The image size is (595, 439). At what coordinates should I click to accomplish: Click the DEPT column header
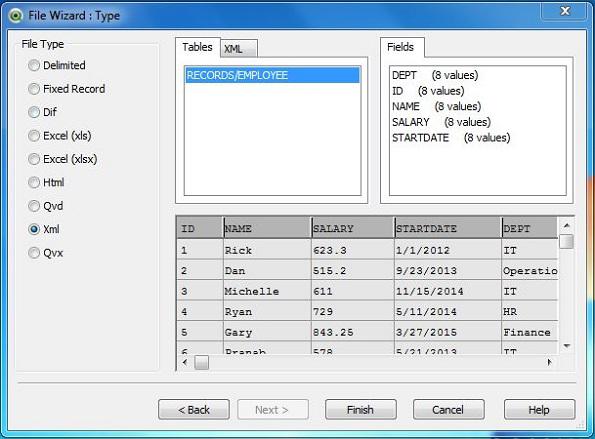(530, 228)
